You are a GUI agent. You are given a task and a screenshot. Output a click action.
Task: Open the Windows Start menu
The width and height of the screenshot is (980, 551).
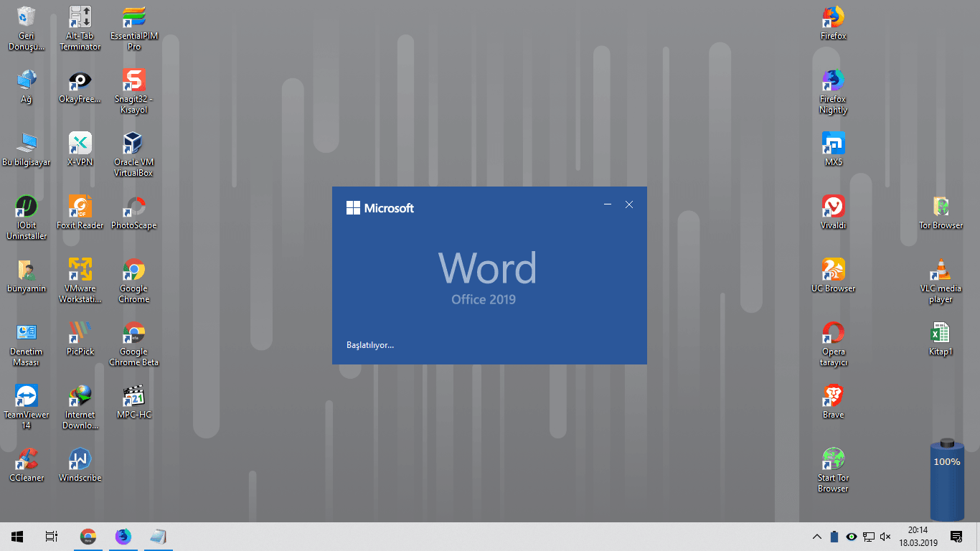(17, 537)
